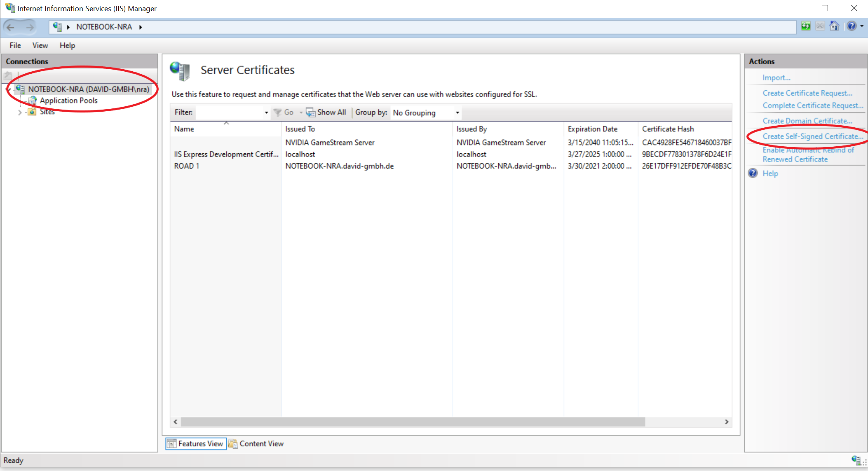Click the blue Help question-mark icon in toolbar
868x471 pixels.
[x=852, y=26]
